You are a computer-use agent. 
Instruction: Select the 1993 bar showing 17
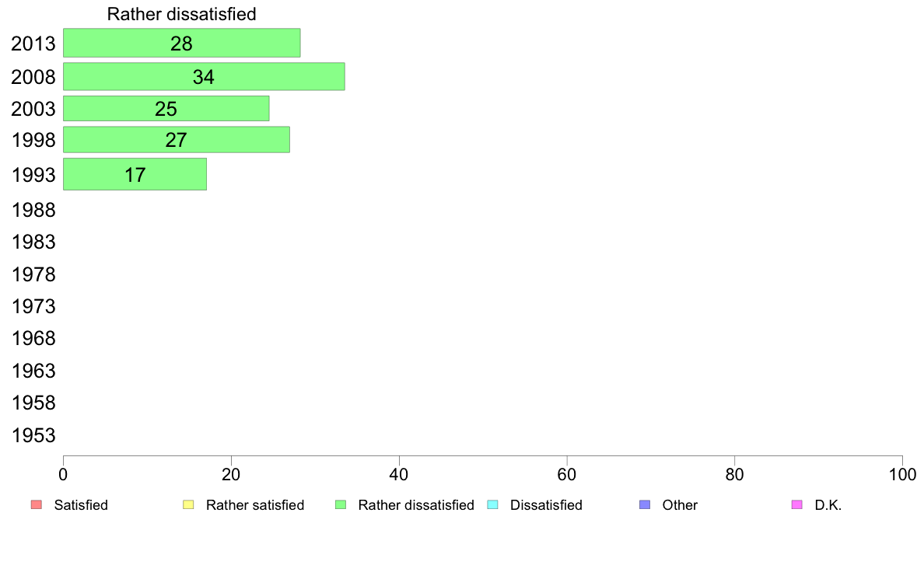[x=135, y=174]
